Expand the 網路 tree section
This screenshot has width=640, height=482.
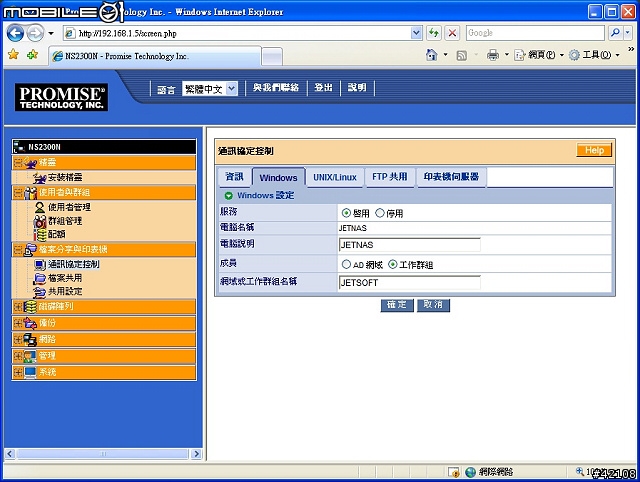(x=18, y=339)
